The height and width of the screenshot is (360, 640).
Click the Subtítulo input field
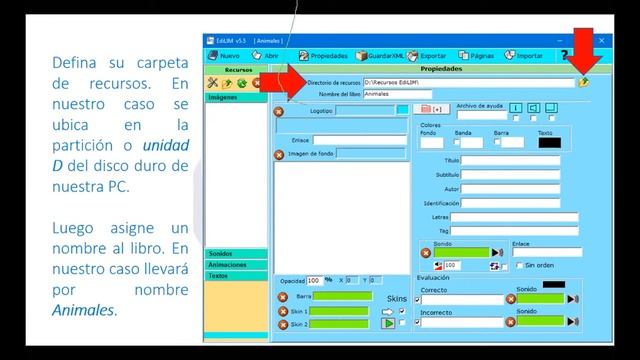point(510,175)
